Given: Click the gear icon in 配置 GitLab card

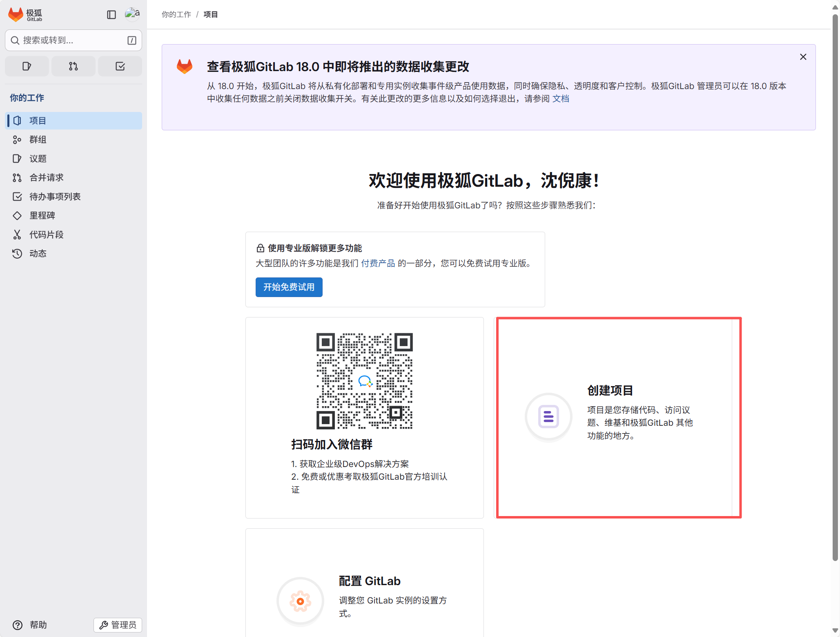Looking at the screenshot, I should [x=300, y=601].
